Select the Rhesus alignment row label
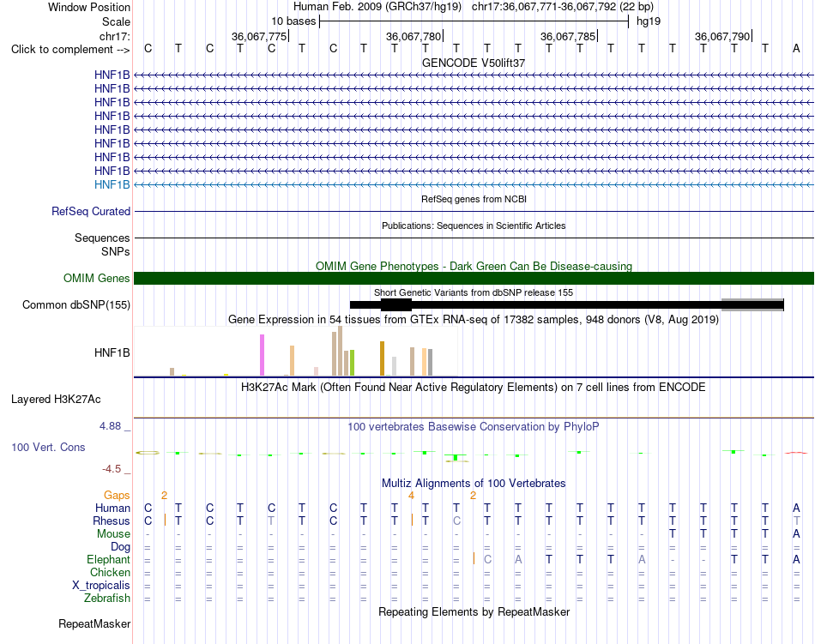This screenshot has width=815, height=644. click(x=112, y=521)
